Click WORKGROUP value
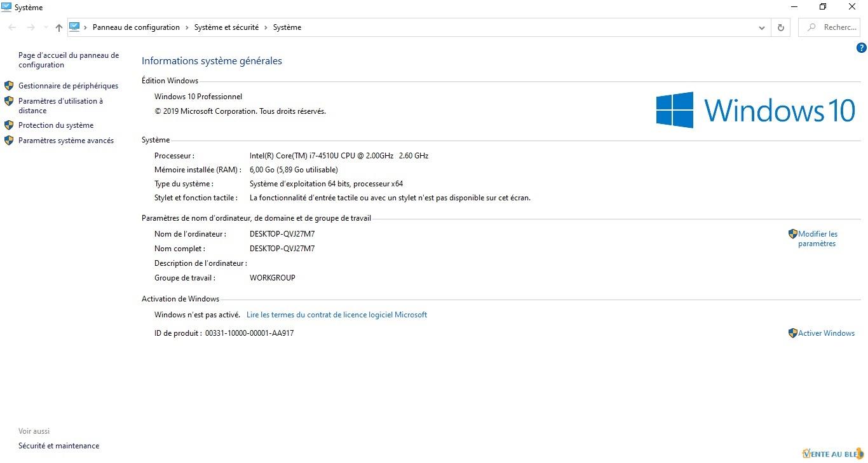The height and width of the screenshot is (463, 868). coord(273,278)
